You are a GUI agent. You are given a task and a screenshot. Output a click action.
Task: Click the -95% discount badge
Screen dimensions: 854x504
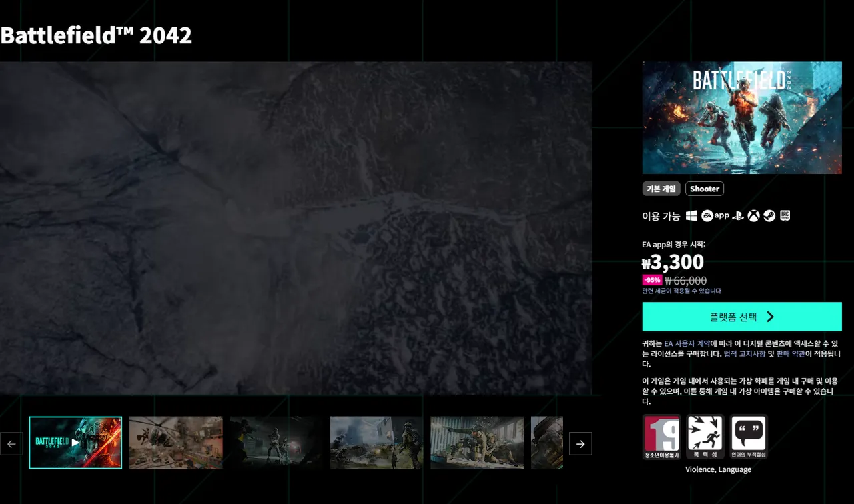coord(652,280)
